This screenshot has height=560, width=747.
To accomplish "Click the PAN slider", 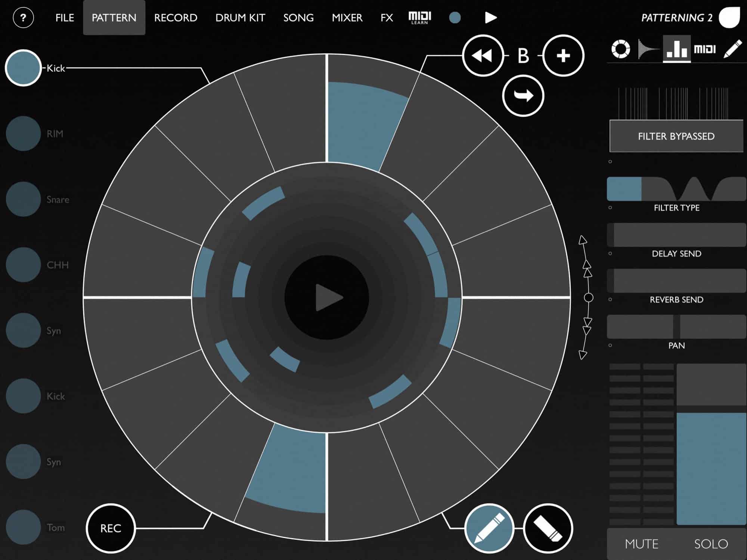I will point(676,327).
